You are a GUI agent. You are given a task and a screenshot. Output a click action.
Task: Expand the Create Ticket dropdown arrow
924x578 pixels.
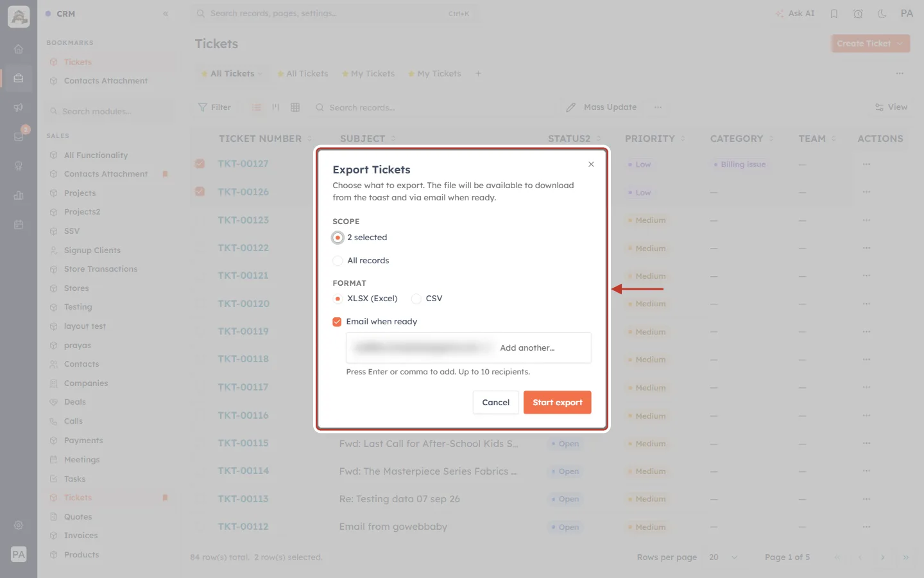click(x=900, y=44)
